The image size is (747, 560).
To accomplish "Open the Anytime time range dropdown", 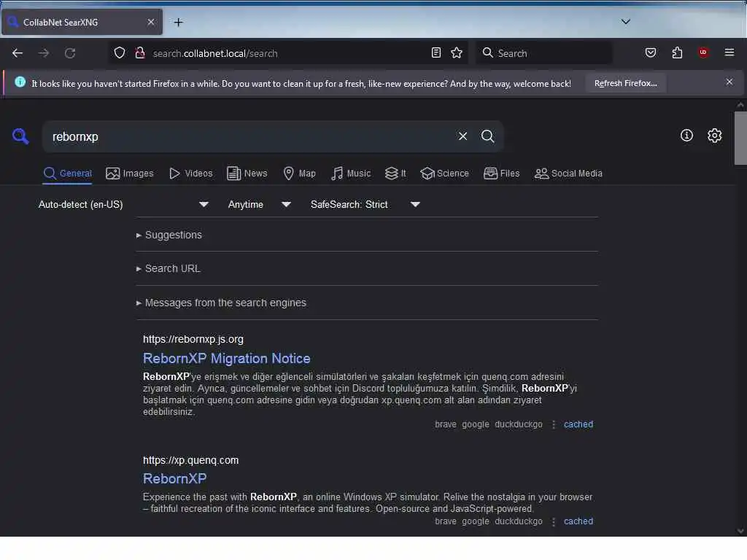I will pos(259,204).
